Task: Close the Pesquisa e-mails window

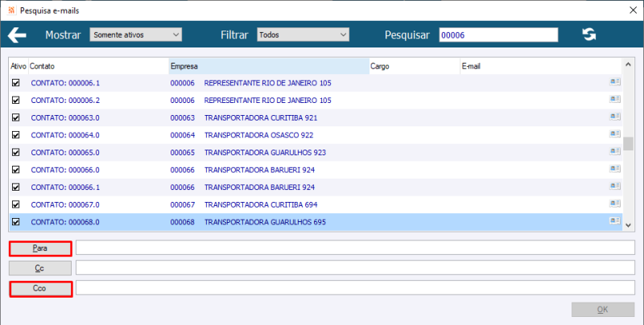Action: click(x=633, y=10)
